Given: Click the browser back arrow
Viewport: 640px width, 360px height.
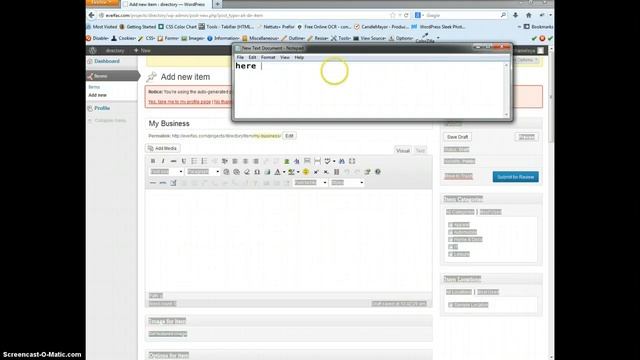Looking at the screenshot, I should [91, 15].
